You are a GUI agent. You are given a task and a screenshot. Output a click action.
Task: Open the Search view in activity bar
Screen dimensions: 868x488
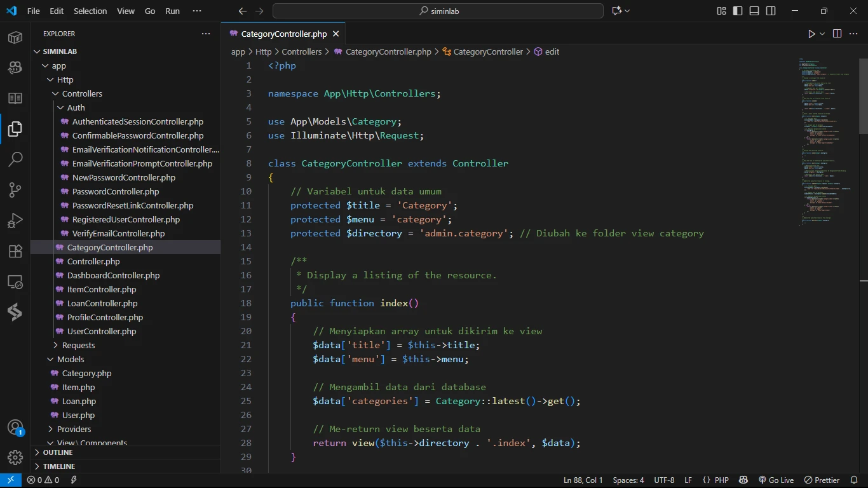coord(15,159)
